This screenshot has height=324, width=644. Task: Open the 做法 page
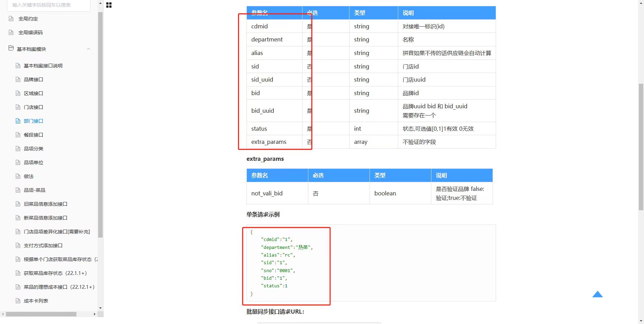pos(29,176)
